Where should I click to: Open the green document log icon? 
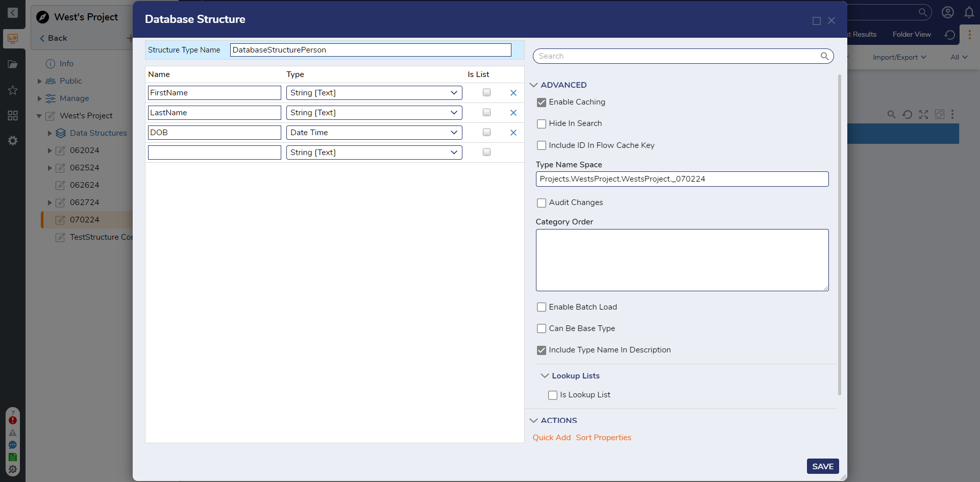click(x=13, y=457)
